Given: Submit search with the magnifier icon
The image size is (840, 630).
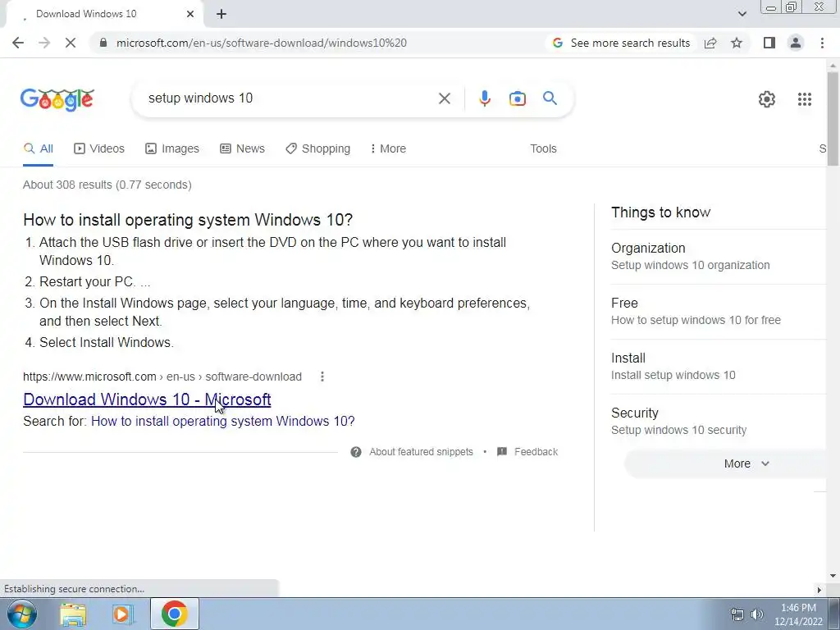Looking at the screenshot, I should pos(550,98).
